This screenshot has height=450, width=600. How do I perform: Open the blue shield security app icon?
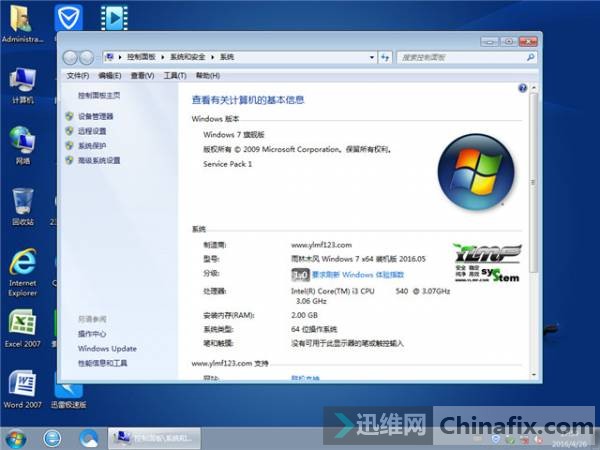point(68,17)
